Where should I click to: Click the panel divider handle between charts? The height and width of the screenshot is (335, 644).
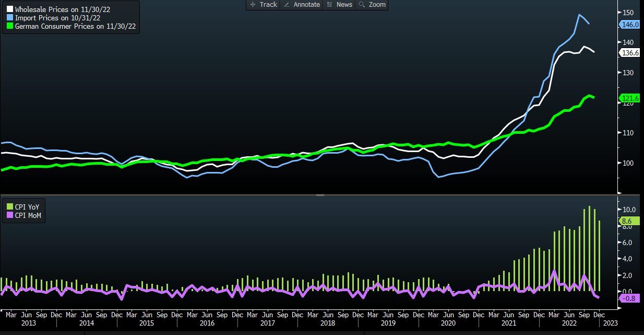tap(320, 195)
